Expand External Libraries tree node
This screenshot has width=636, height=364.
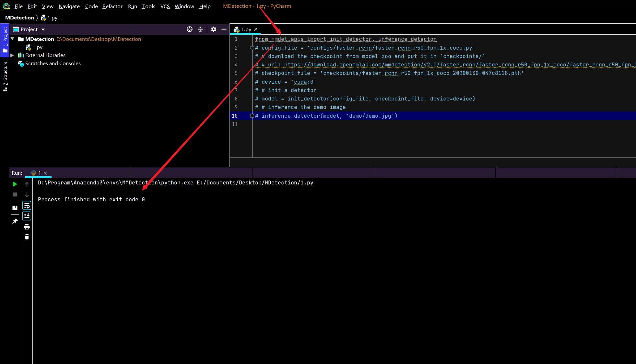12,55
